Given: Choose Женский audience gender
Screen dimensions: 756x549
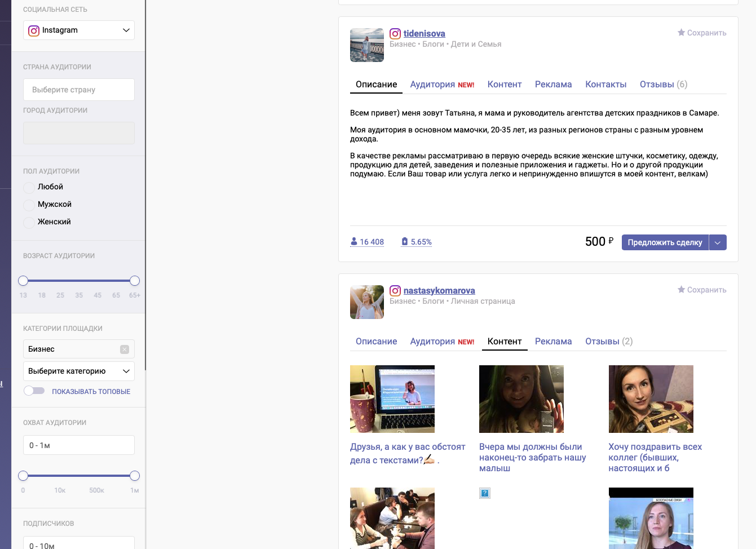Looking at the screenshot, I should (x=29, y=222).
